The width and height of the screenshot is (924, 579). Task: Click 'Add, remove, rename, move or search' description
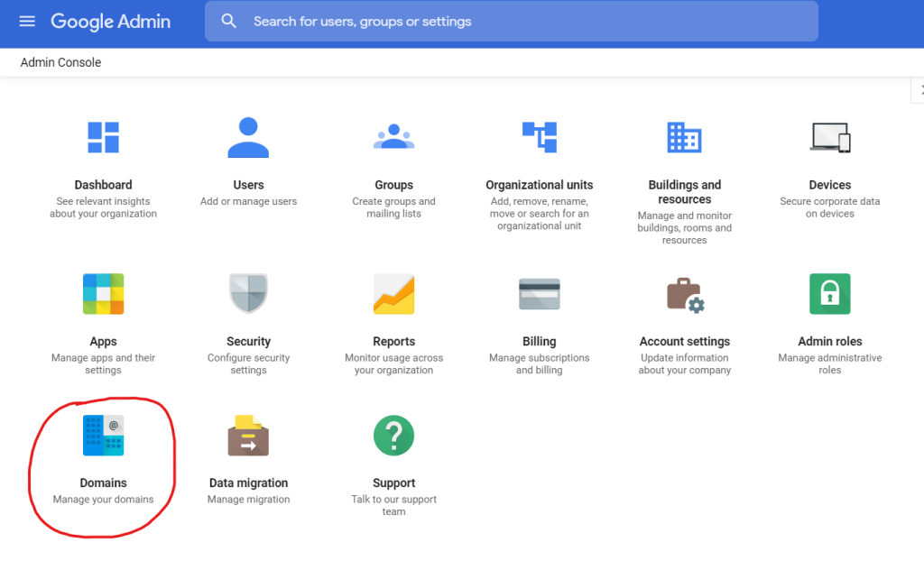(540, 214)
